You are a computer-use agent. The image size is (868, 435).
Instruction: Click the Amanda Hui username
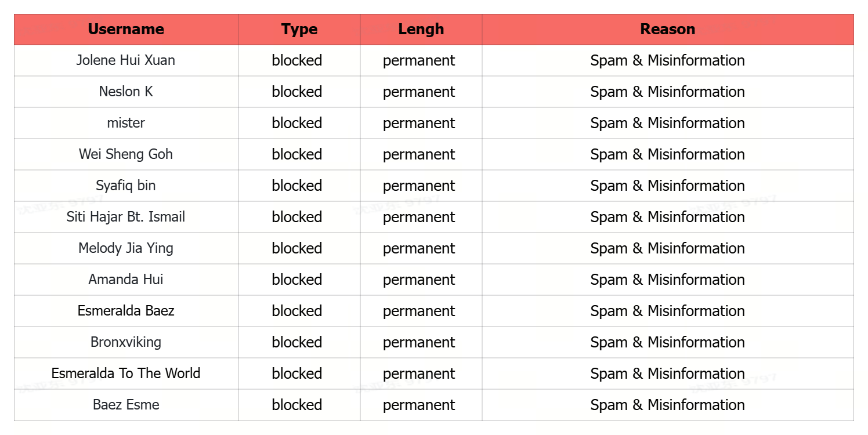(x=126, y=280)
